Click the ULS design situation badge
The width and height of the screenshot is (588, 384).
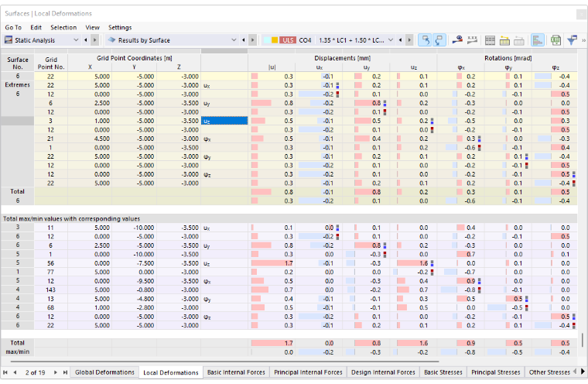[288, 40]
